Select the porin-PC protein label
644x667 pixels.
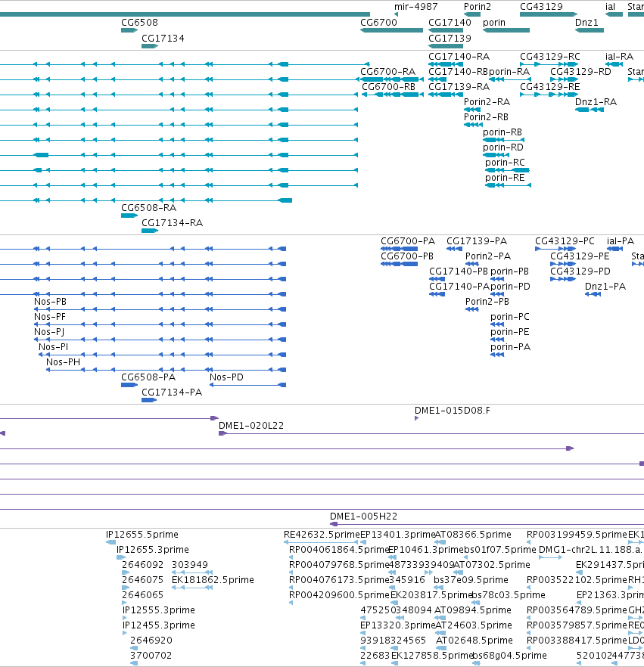[x=509, y=317]
